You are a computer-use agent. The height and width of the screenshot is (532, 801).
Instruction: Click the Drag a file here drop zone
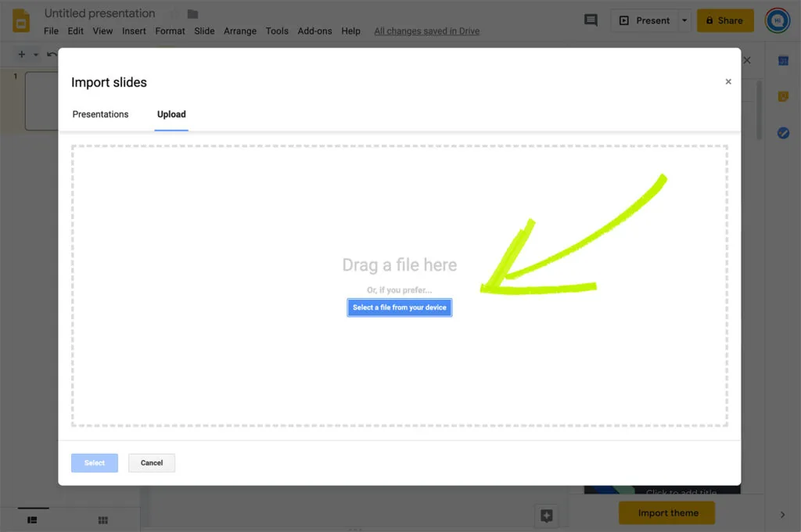click(x=400, y=286)
